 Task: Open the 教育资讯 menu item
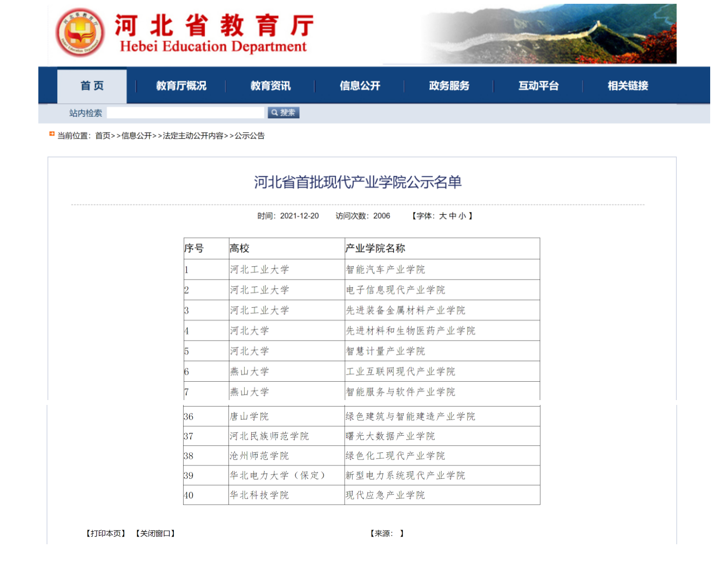pyautogui.click(x=271, y=86)
